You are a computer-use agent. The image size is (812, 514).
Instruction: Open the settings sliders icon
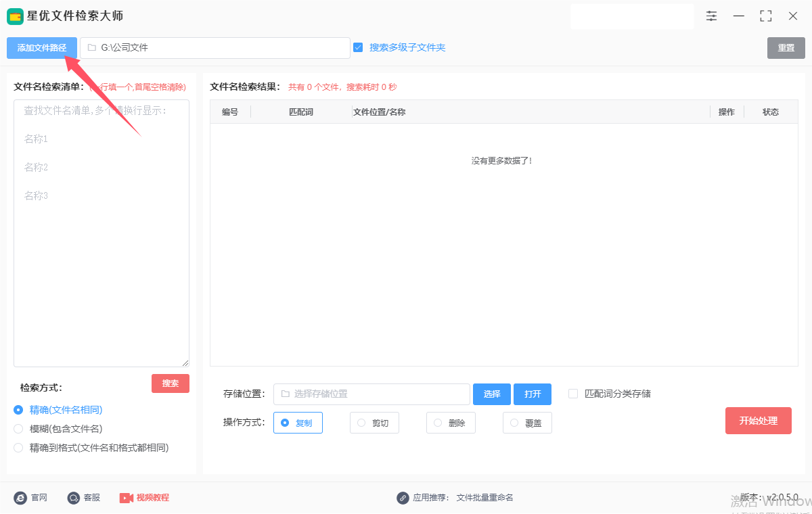pyautogui.click(x=712, y=16)
